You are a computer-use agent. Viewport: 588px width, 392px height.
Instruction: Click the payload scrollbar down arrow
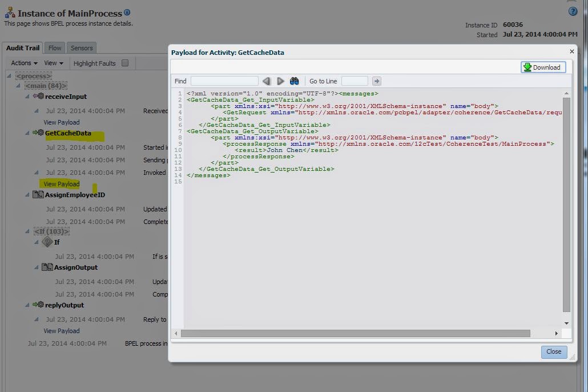tap(566, 323)
